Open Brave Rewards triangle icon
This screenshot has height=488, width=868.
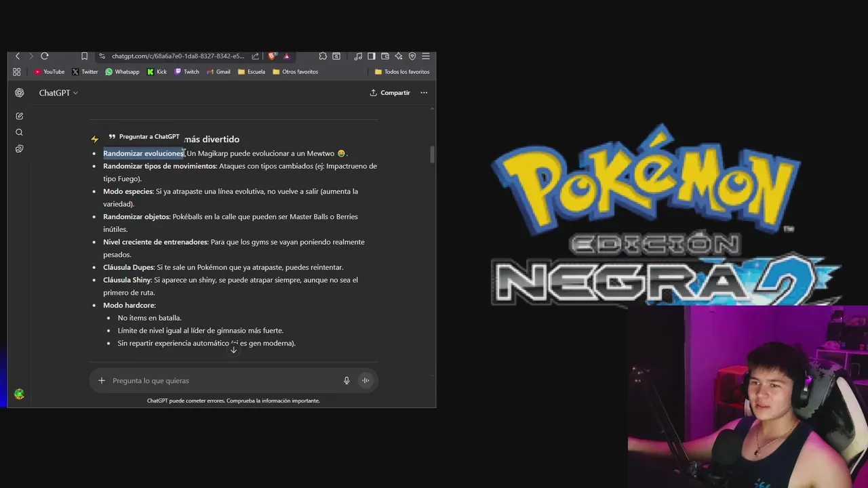tap(286, 56)
